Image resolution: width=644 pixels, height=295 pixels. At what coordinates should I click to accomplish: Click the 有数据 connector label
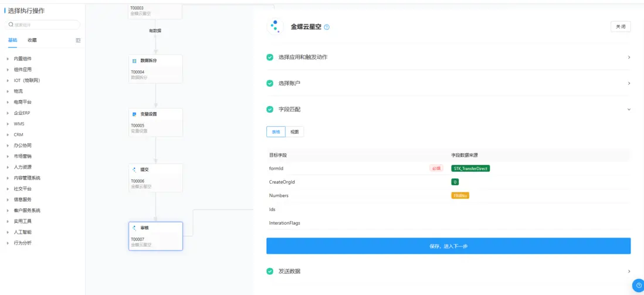(x=155, y=31)
